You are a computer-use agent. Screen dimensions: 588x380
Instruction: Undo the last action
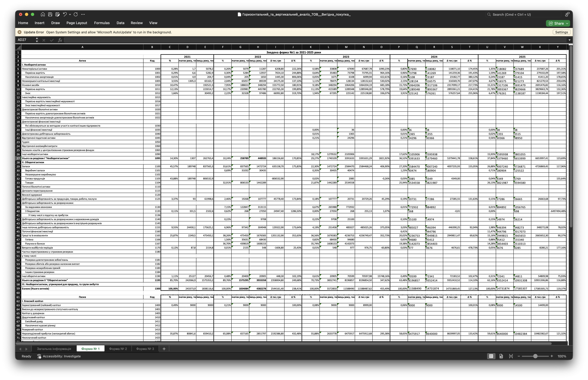[65, 14]
